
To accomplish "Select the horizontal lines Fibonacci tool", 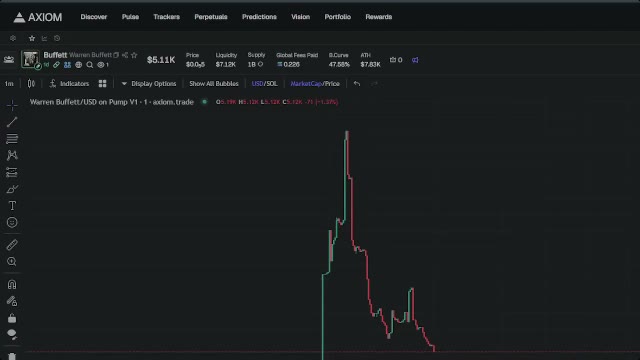I will point(12,138).
